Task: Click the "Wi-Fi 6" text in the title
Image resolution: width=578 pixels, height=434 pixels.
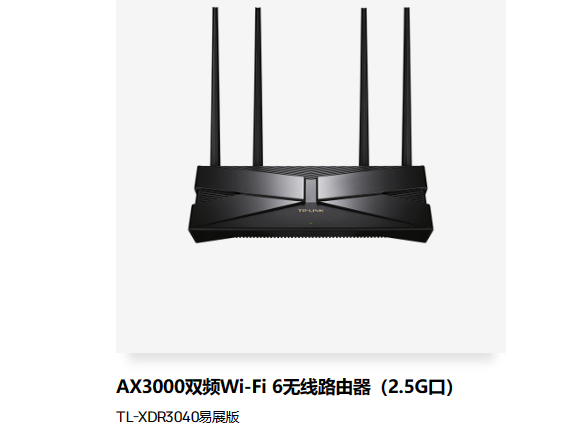Action: [250, 387]
